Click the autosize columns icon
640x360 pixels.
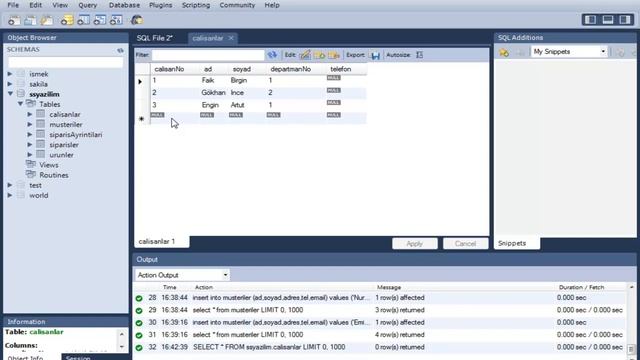tap(419, 55)
